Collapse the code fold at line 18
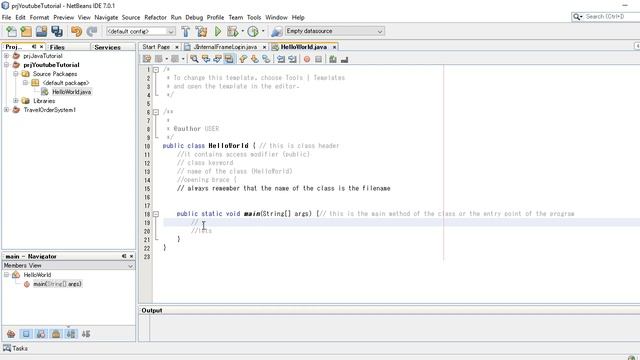The image size is (640, 360). 156,214
